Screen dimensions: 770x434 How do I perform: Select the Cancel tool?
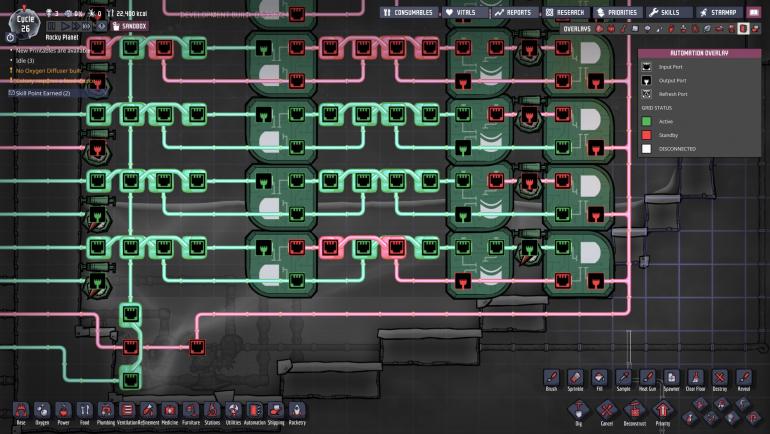(x=606, y=413)
